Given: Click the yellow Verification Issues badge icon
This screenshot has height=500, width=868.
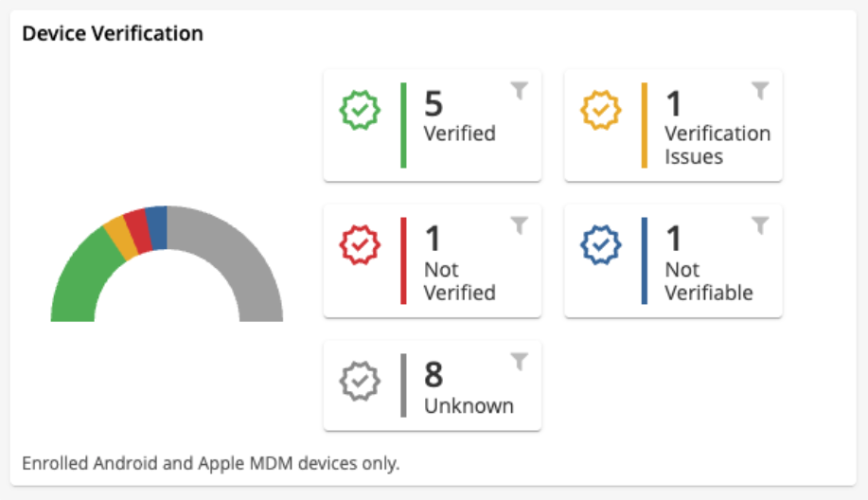Looking at the screenshot, I should [600, 112].
